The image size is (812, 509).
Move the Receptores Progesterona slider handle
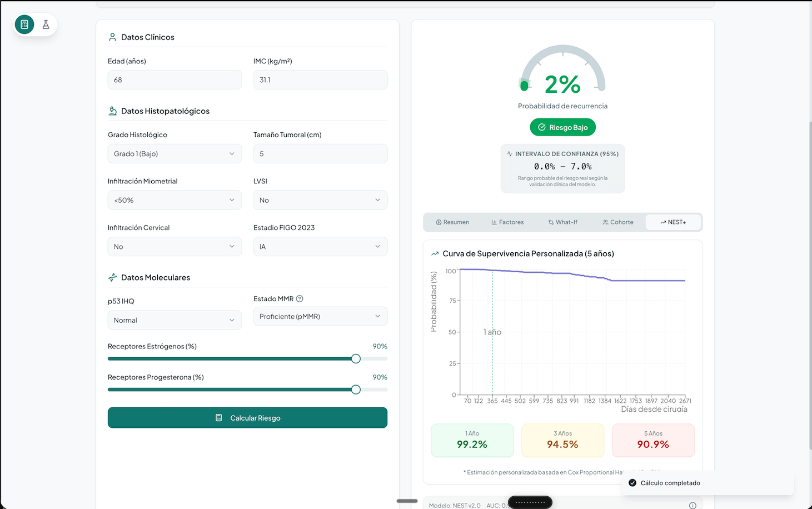point(355,390)
